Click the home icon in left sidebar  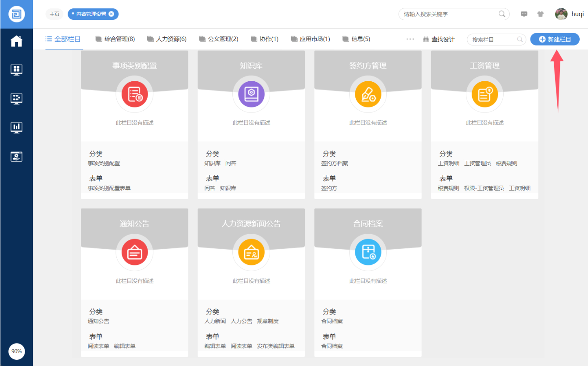[x=16, y=41]
